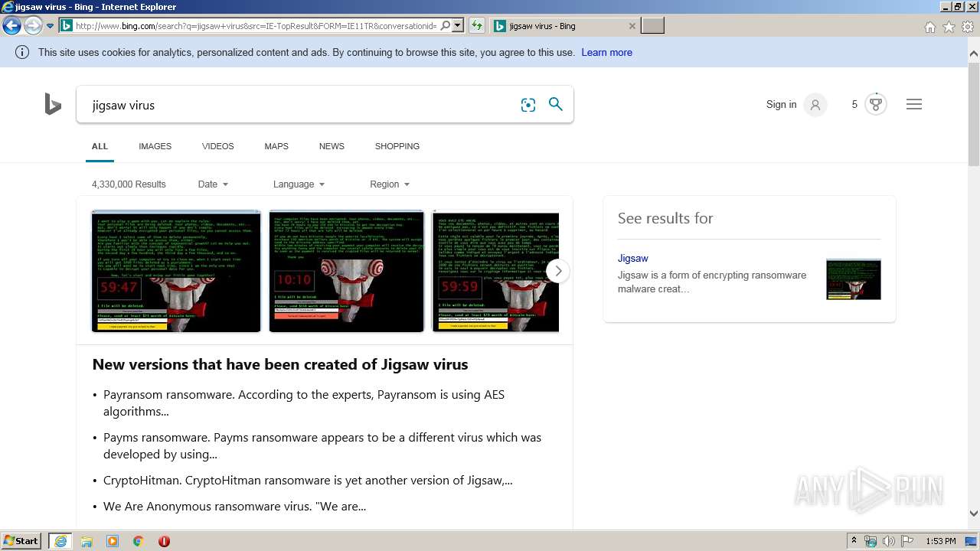The height and width of the screenshot is (551, 980).
Task: Open the volume speaker tray icon
Action: pos(889,541)
